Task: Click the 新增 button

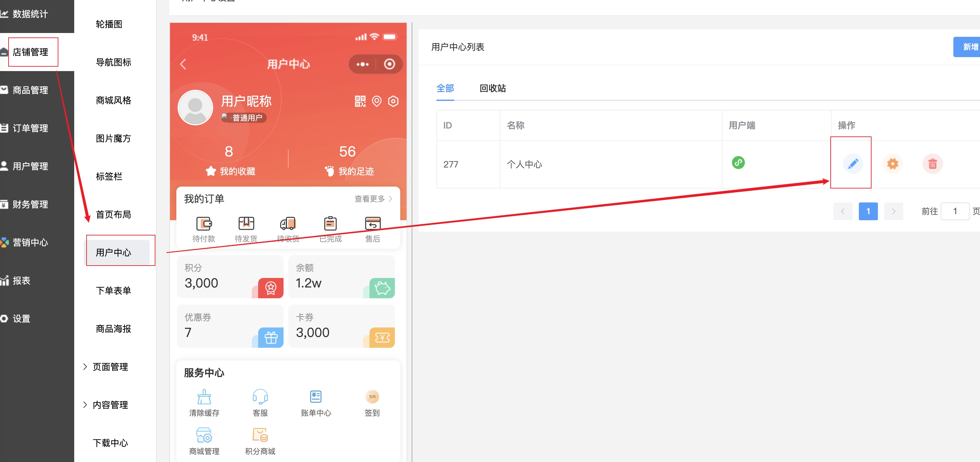Action: tap(967, 47)
